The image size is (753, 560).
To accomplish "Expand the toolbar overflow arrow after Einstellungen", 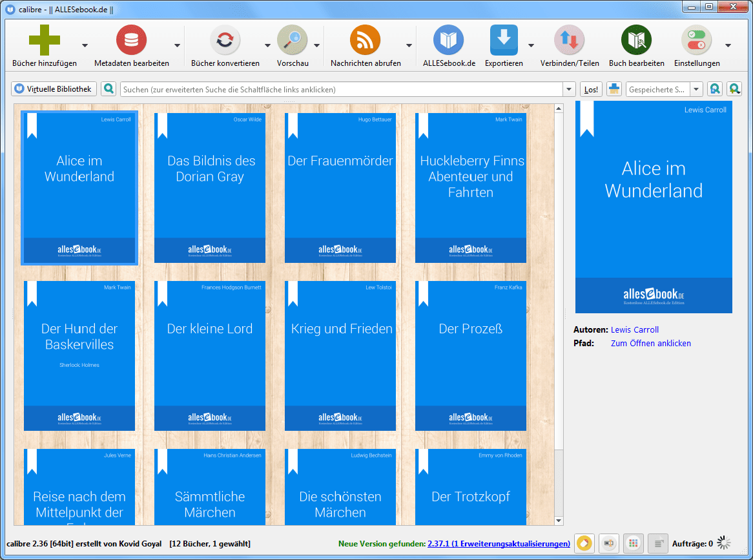I will (x=728, y=45).
